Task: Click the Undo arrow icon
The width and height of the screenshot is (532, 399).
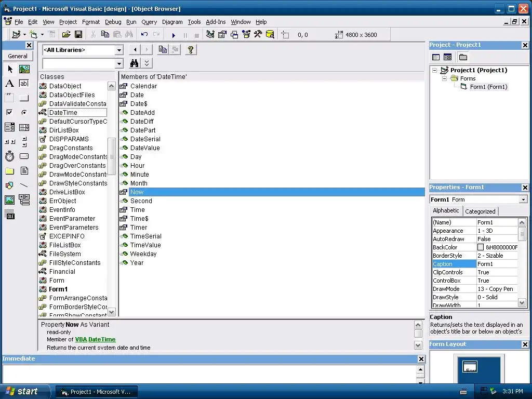Action: [144, 34]
